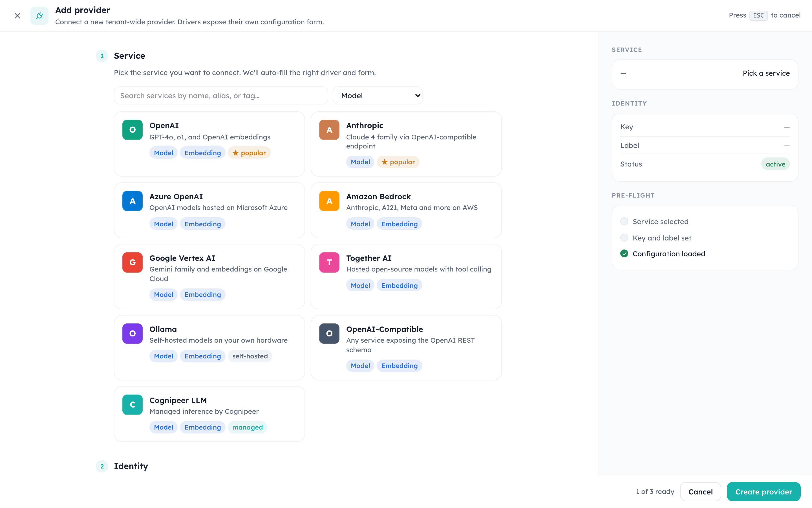This screenshot has height=508, width=812.
Task: Click the Pick a service placeholder
Action: coord(766,73)
